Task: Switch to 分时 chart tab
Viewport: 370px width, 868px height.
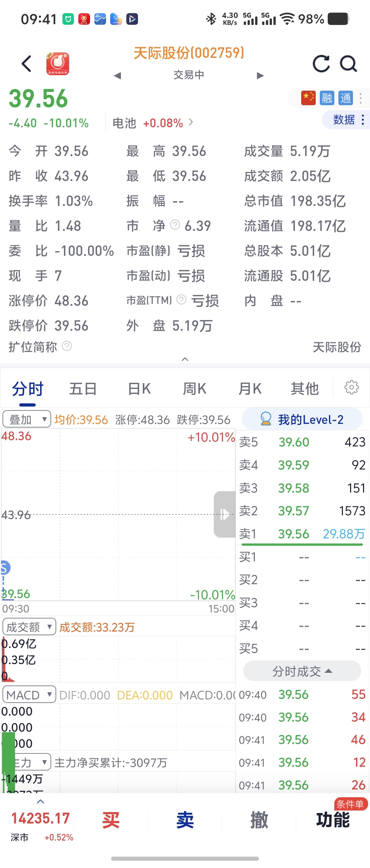Action: pos(27,389)
